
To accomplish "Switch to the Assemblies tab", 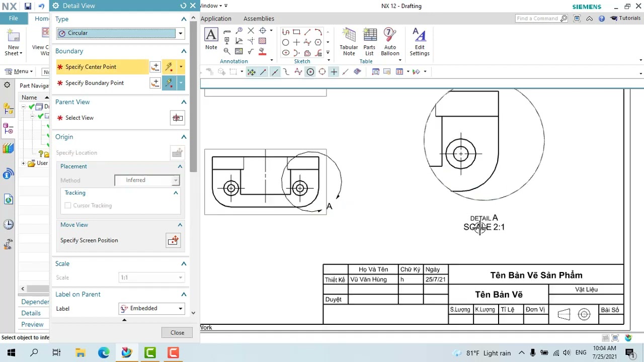I will (x=259, y=19).
